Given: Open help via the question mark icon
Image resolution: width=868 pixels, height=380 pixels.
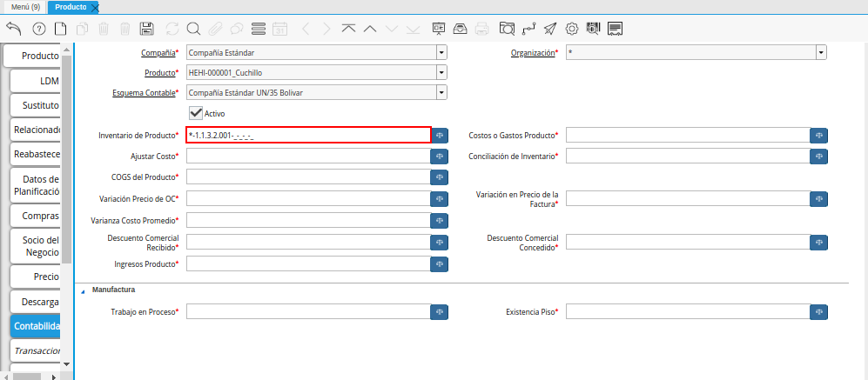Looking at the screenshot, I should tap(38, 29).
